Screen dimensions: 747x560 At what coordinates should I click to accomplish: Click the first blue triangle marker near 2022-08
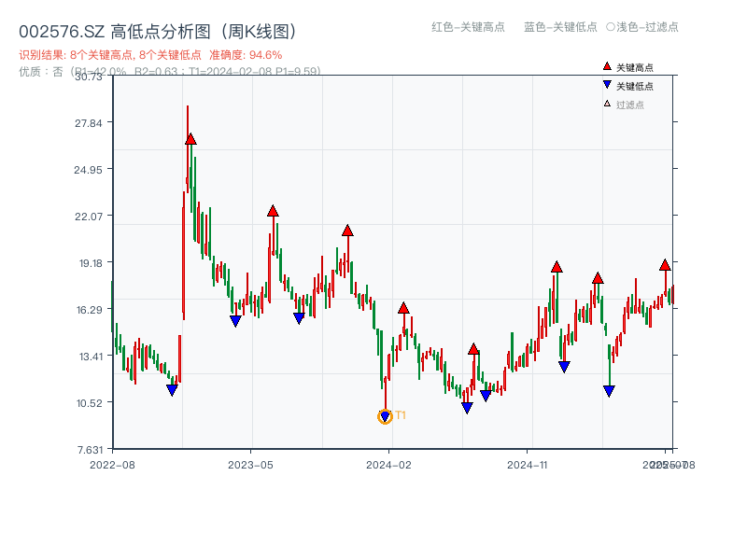tap(172, 388)
